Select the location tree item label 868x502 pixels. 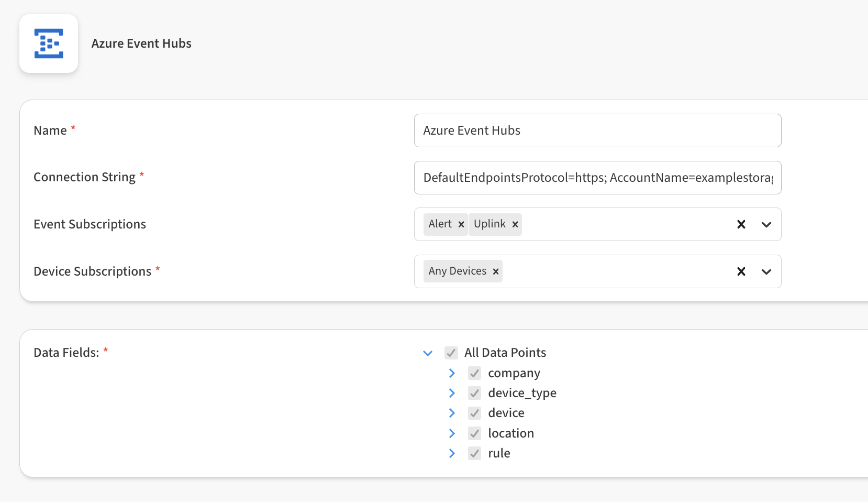click(511, 433)
